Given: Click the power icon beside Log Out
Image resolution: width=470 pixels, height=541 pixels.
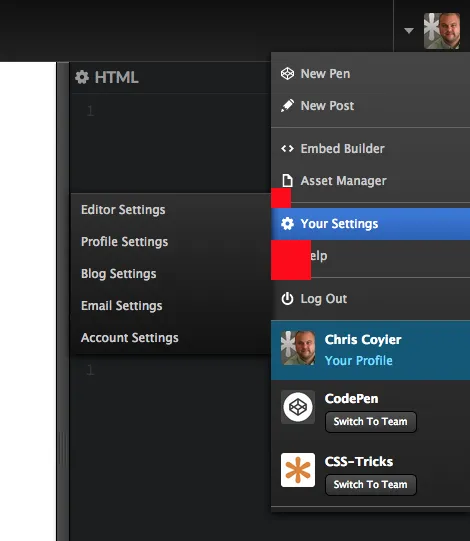Looking at the screenshot, I should tap(287, 299).
